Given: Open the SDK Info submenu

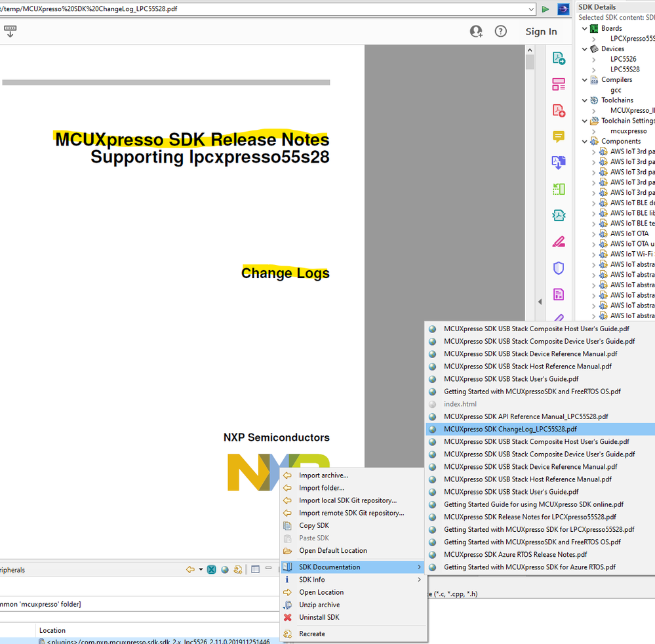Looking at the screenshot, I should click(x=353, y=579).
